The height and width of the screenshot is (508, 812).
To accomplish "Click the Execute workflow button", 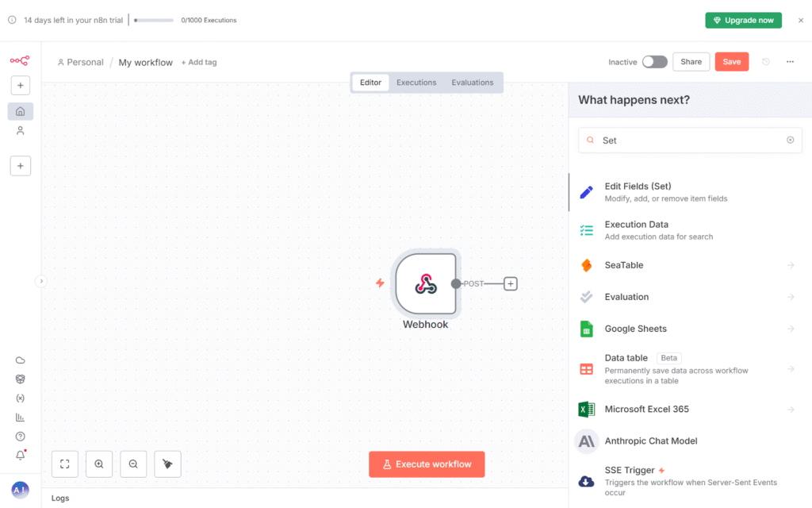I will [x=427, y=464].
